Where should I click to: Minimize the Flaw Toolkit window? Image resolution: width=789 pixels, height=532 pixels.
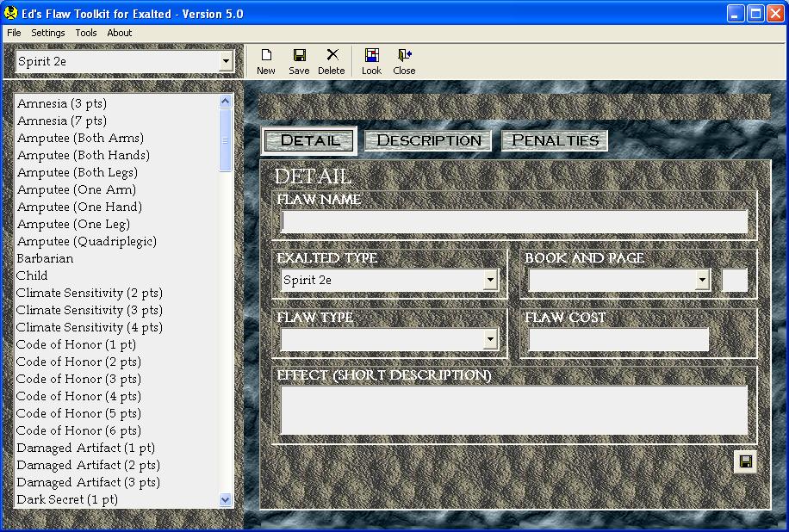736,14
